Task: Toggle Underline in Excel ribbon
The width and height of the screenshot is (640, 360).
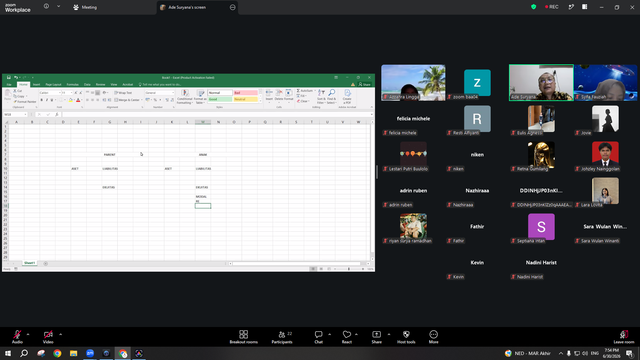Action: (x=51, y=100)
